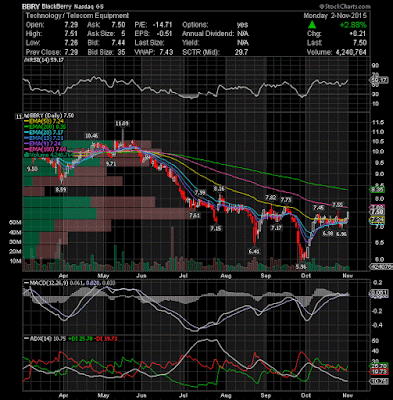393x400 pixels.
Task: Select the magenta EMA(100) legend entry
Action: click(45, 149)
